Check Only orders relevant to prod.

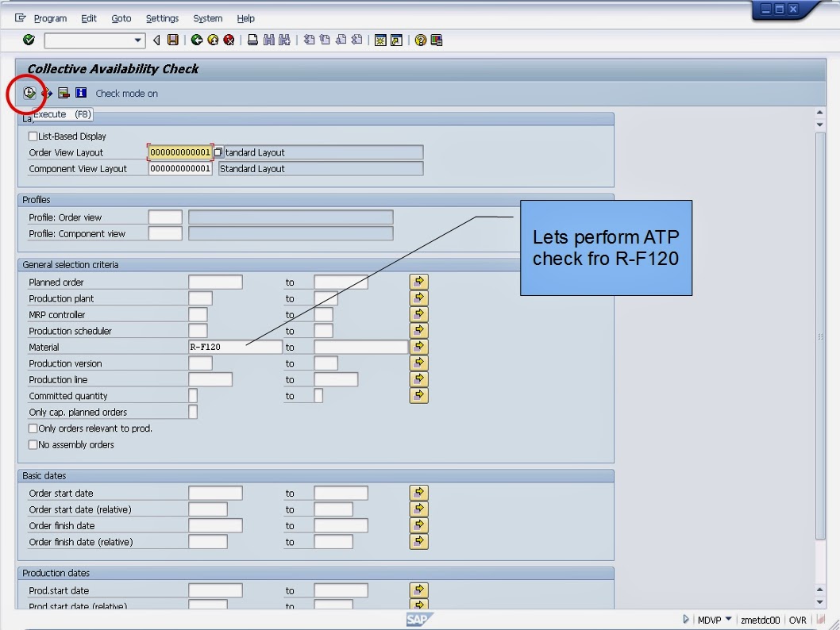pyautogui.click(x=33, y=428)
